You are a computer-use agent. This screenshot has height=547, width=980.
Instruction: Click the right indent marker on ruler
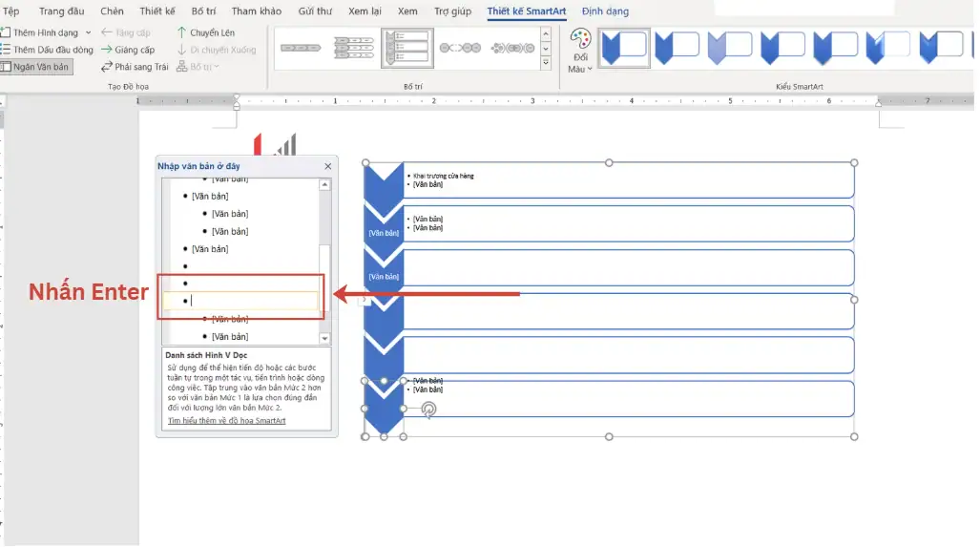pyautogui.click(x=878, y=104)
